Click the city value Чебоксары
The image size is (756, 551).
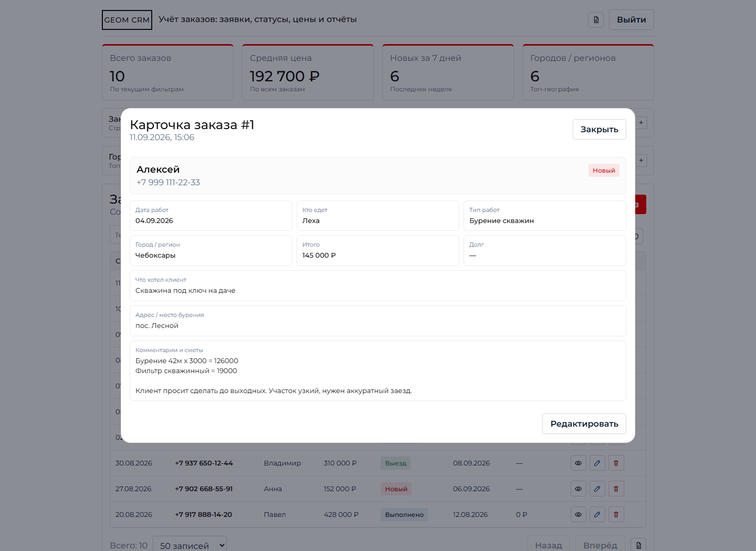(155, 256)
